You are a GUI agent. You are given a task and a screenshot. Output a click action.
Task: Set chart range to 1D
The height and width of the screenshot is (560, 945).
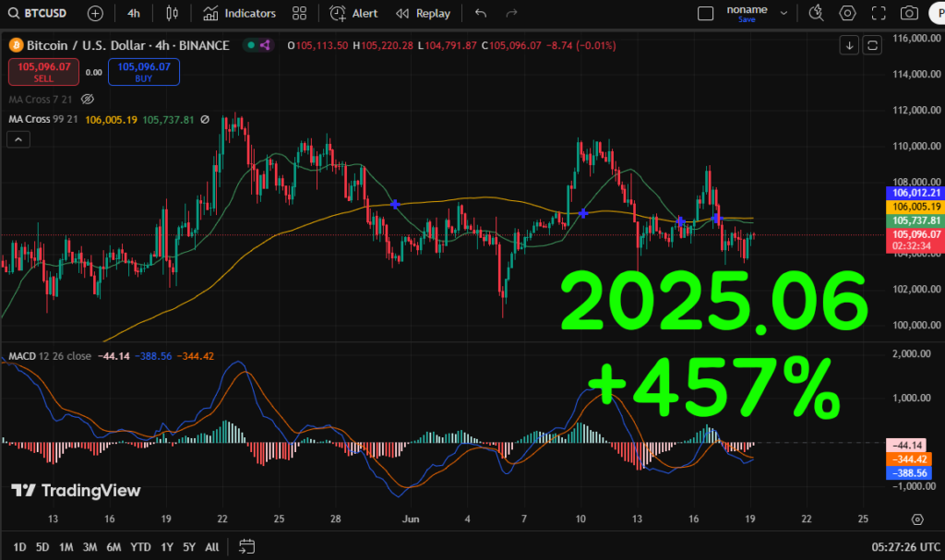(20, 547)
